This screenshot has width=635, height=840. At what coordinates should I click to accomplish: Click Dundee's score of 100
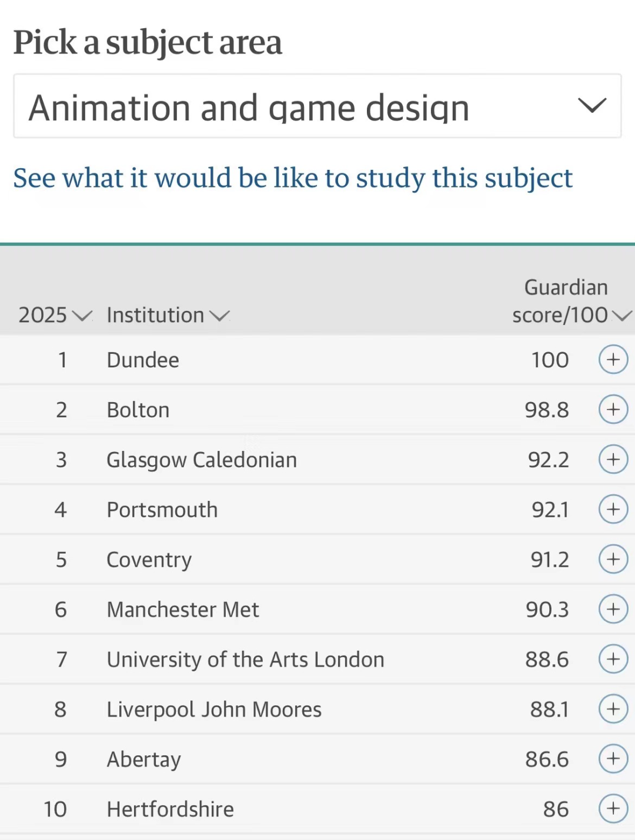pyautogui.click(x=550, y=360)
